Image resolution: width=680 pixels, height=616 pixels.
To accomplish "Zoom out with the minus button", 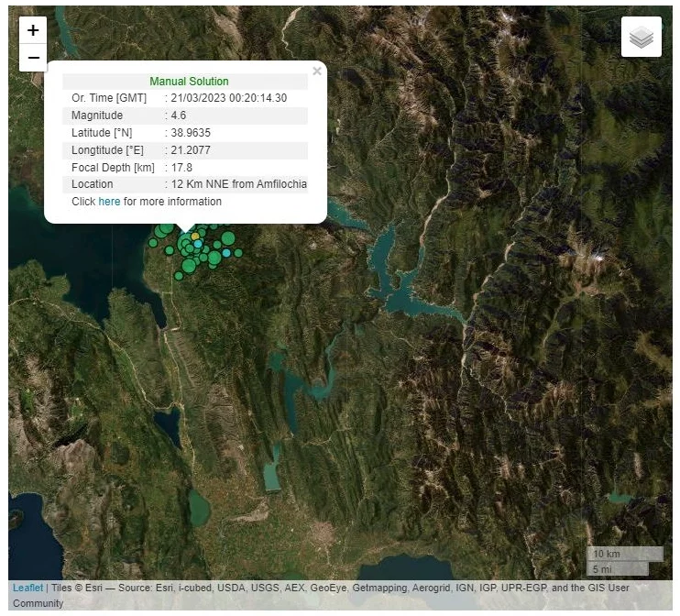I will pos(33,58).
